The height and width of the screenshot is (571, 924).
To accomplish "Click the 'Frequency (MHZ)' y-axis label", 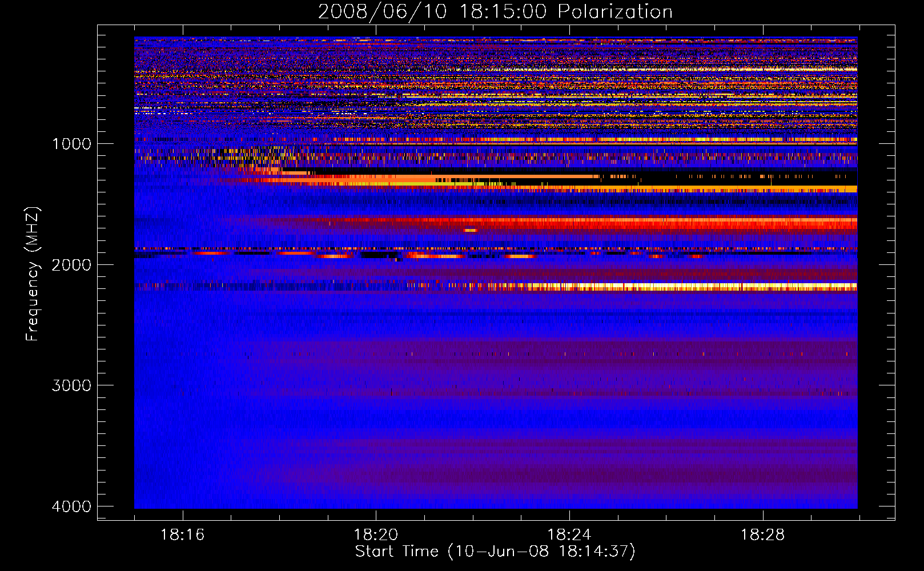I will [x=33, y=274].
